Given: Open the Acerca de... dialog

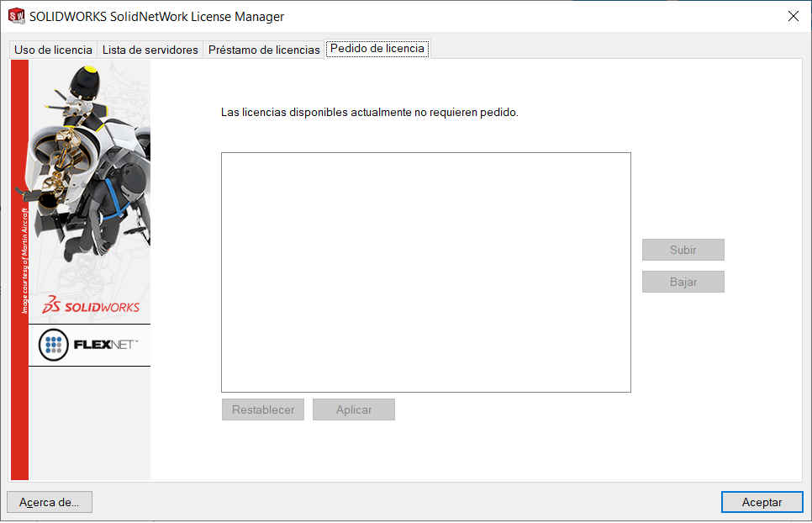Looking at the screenshot, I should pyautogui.click(x=50, y=502).
